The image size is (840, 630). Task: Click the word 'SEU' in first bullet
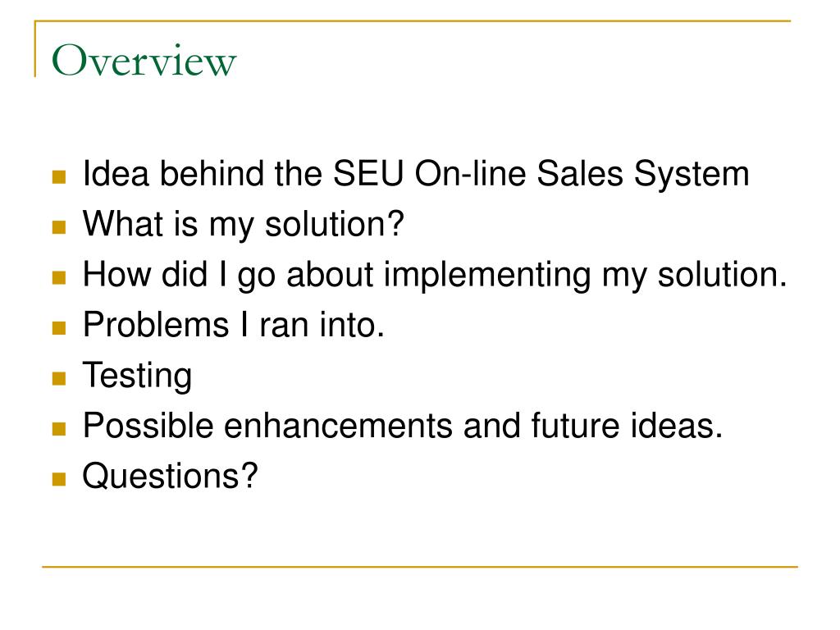point(368,174)
